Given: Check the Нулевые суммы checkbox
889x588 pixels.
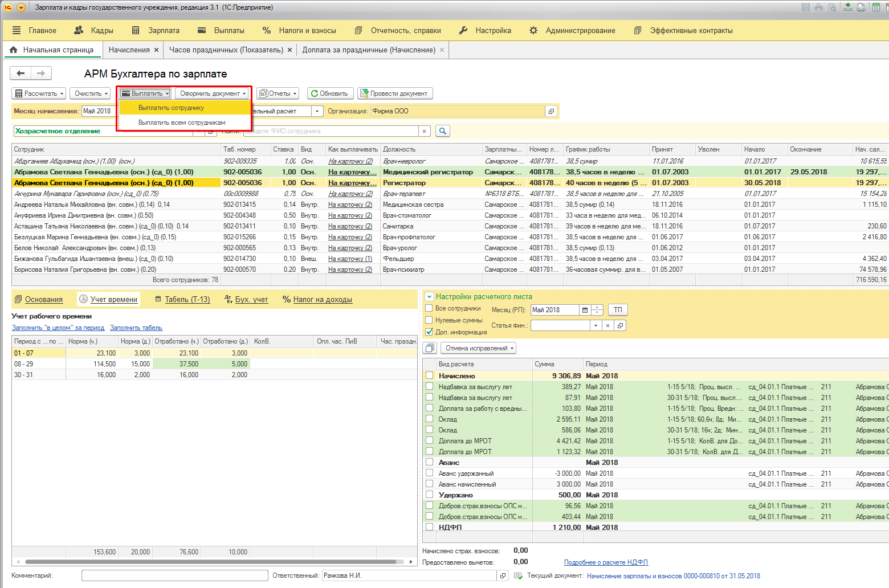Looking at the screenshot, I should 429,320.
